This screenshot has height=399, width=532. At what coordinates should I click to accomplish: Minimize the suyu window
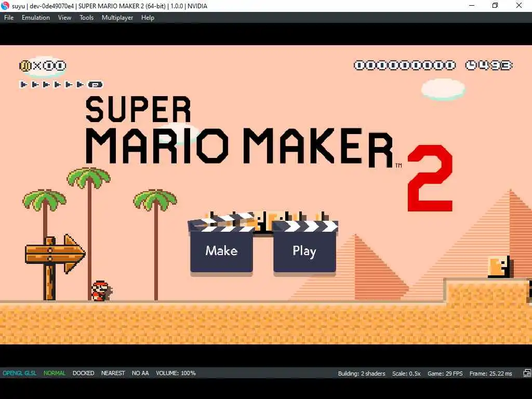click(x=472, y=5)
